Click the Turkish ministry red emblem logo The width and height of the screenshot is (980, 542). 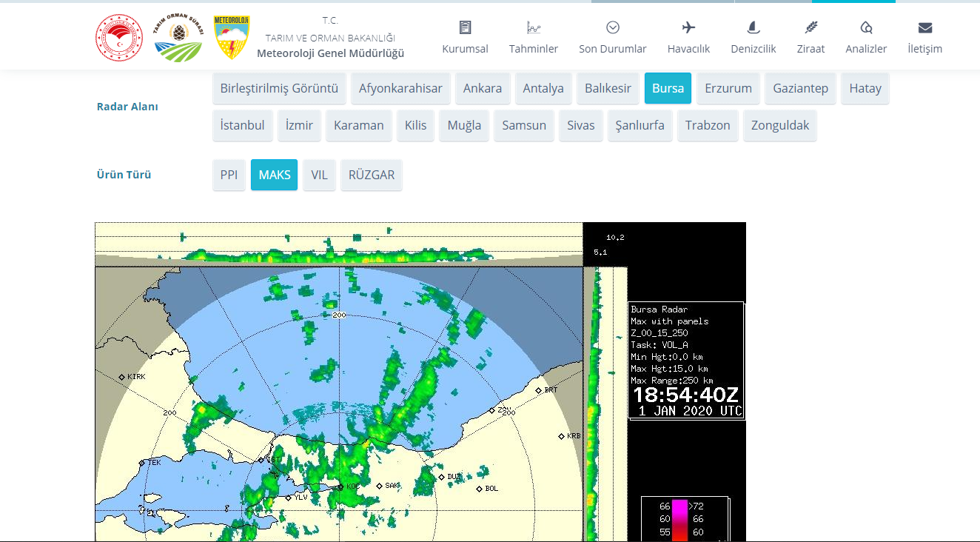pos(118,38)
